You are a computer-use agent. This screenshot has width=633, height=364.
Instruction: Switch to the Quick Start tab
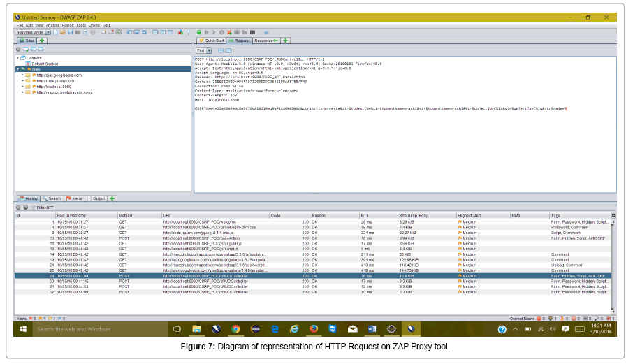pos(211,41)
